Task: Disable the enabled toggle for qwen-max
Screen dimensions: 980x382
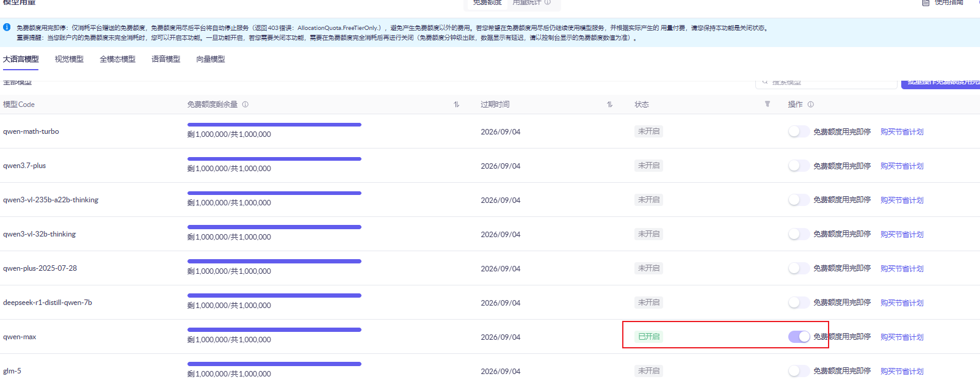Action: point(799,337)
